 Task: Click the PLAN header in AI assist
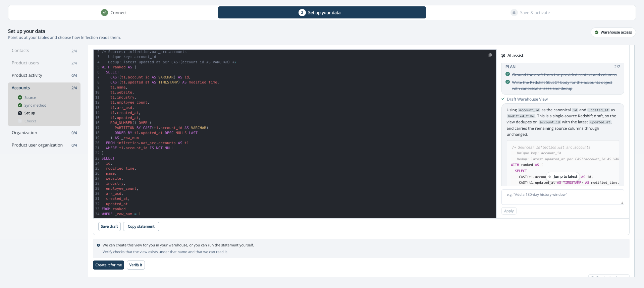coord(511,67)
